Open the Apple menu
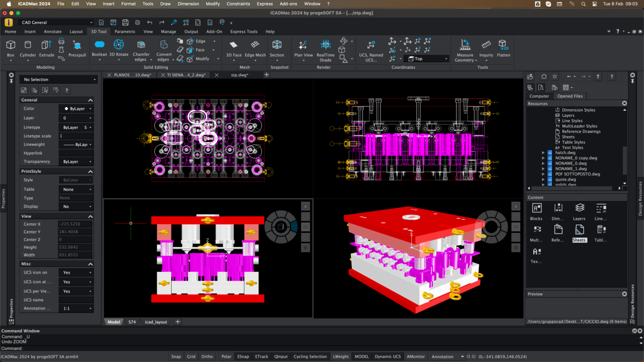644x362 pixels. (x=9, y=4)
